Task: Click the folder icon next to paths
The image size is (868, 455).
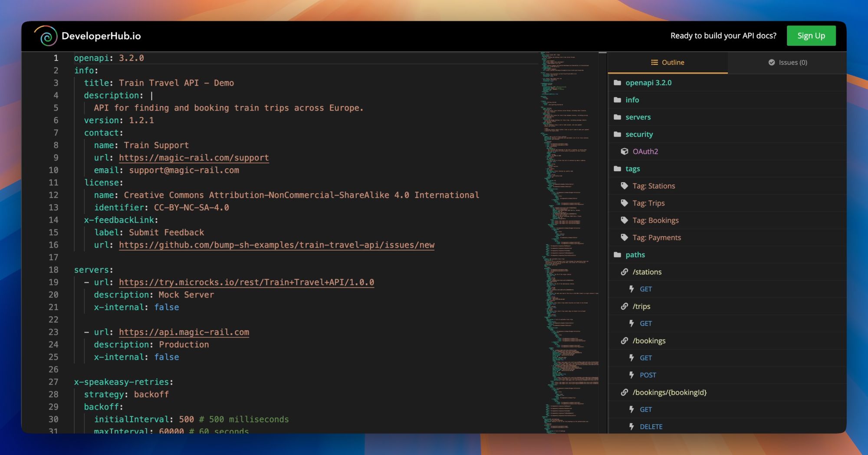Action: point(617,255)
